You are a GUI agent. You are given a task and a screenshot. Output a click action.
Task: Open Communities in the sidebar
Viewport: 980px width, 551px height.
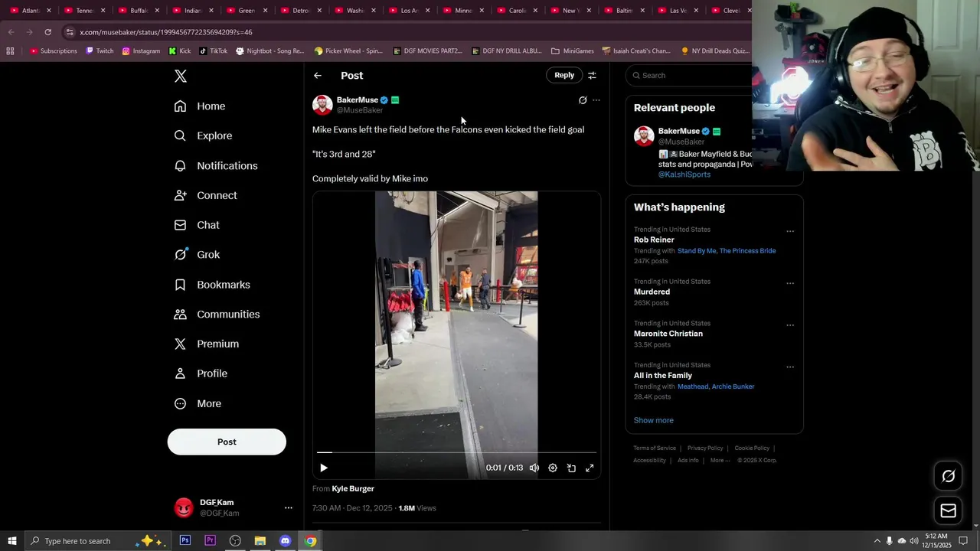pyautogui.click(x=217, y=315)
